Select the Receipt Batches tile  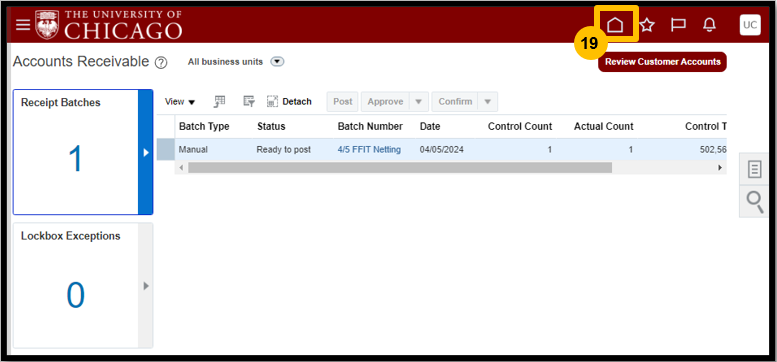click(76, 152)
